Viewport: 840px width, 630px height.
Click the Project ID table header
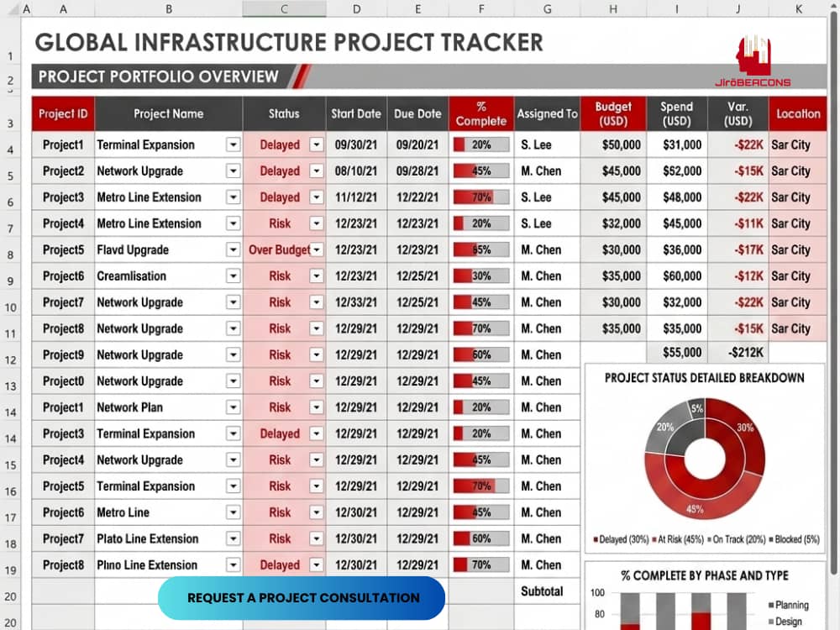pos(63,113)
